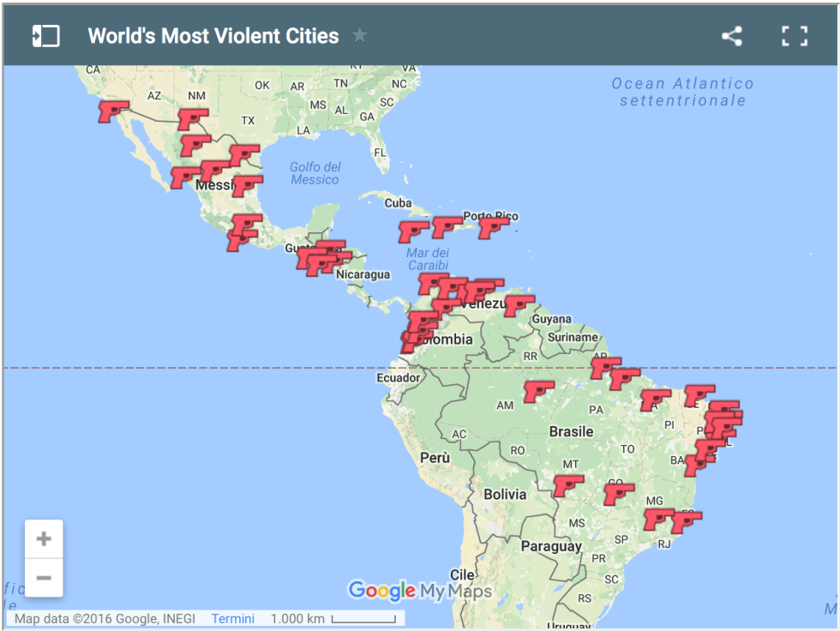The image size is (840, 631).
Task: Click the share icon in header
Action: 731,36
